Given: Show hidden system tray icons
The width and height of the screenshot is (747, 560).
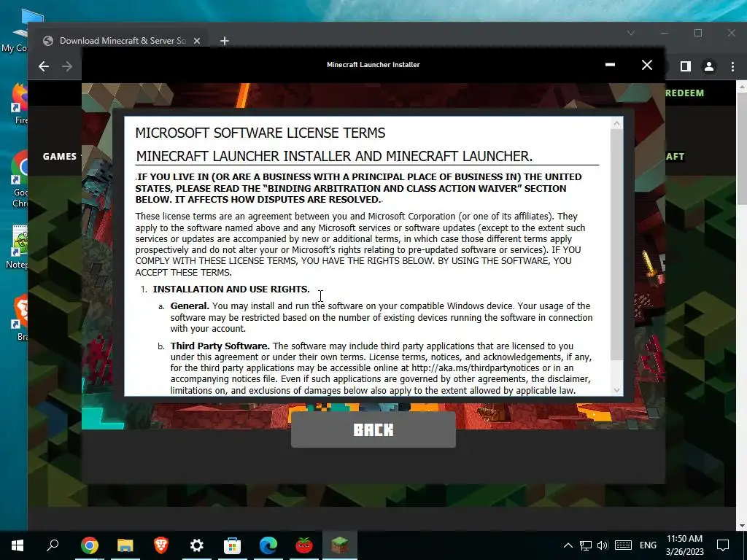Looking at the screenshot, I should click(568, 545).
